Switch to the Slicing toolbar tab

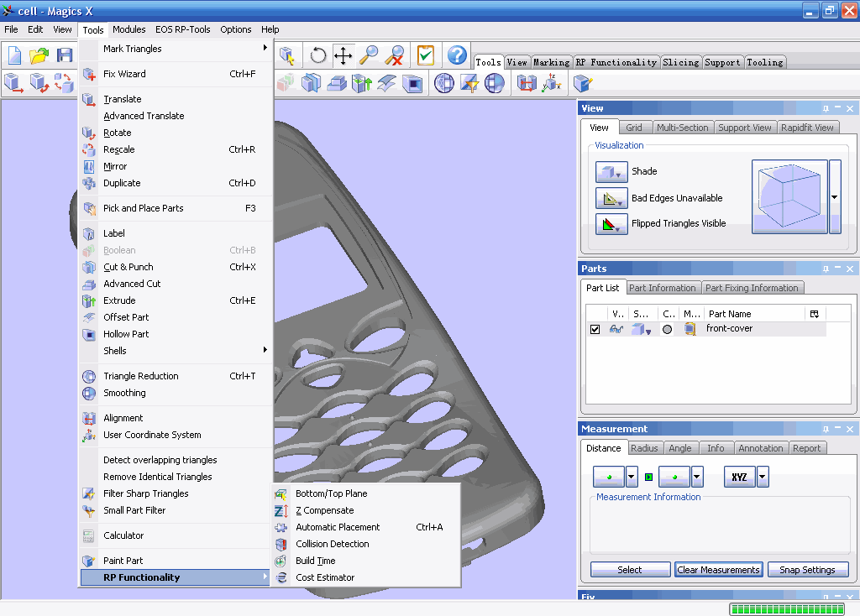[680, 62]
